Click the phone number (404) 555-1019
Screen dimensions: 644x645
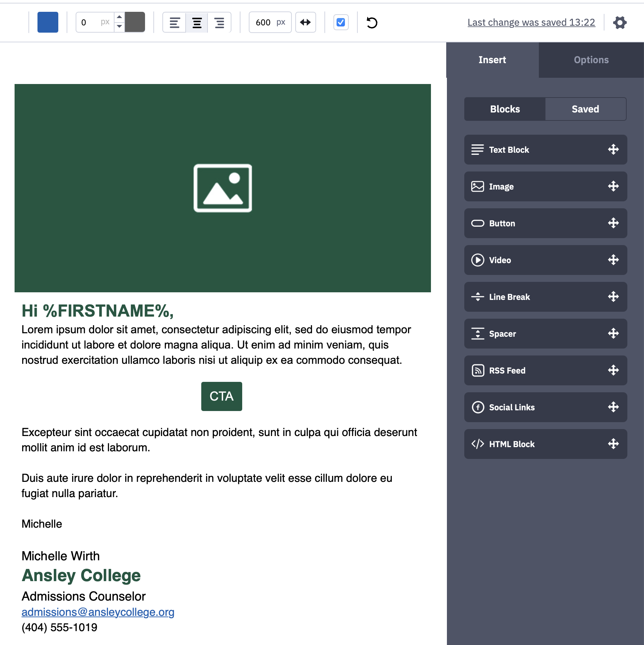click(59, 628)
